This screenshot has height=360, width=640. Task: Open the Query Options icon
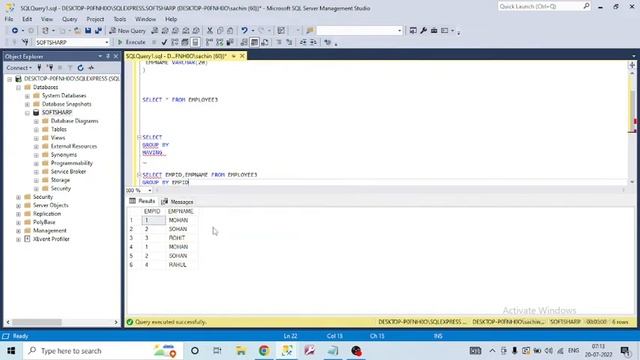[185, 42]
